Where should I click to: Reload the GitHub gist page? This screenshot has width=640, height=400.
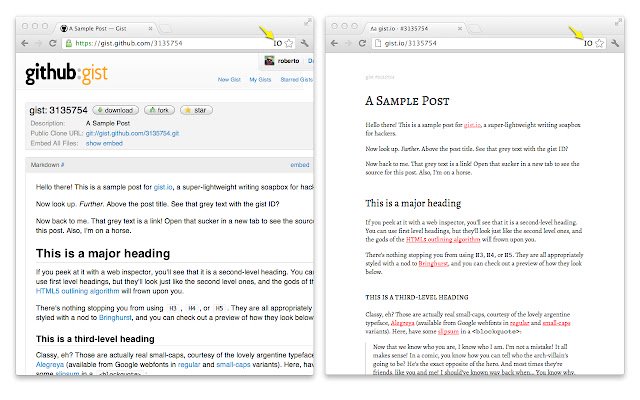(x=53, y=43)
